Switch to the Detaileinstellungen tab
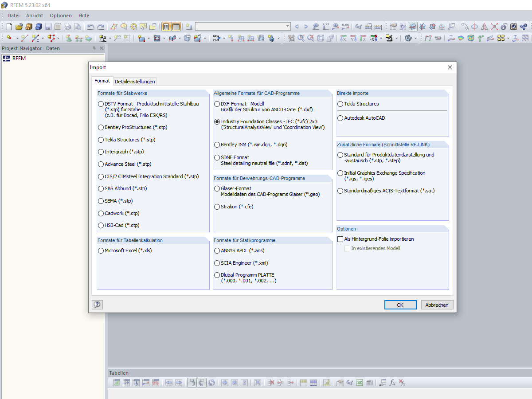532x399 pixels. 135,81
